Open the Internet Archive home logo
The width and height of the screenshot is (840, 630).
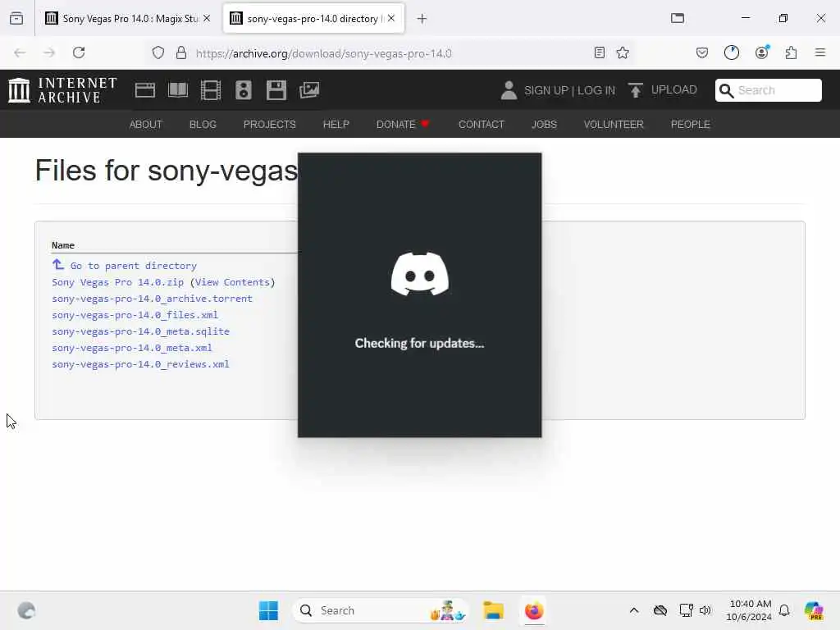pyautogui.click(x=62, y=89)
